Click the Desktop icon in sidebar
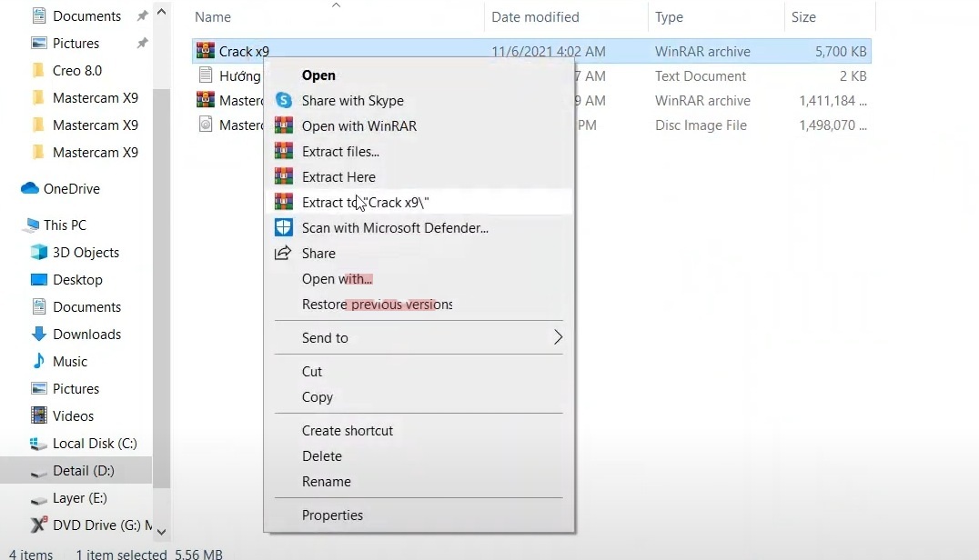979x560 pixels. click(39, 279)
